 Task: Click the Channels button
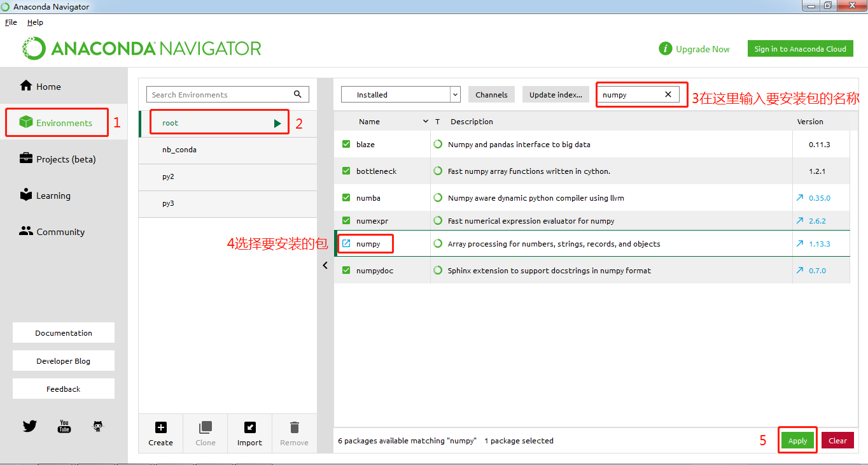coord(491,94)
